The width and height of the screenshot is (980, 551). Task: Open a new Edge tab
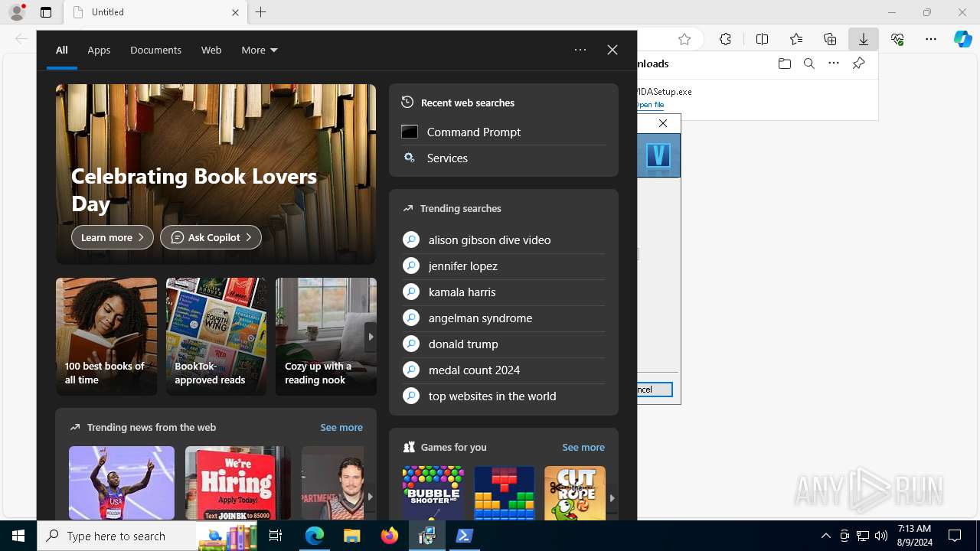[261, 12]
